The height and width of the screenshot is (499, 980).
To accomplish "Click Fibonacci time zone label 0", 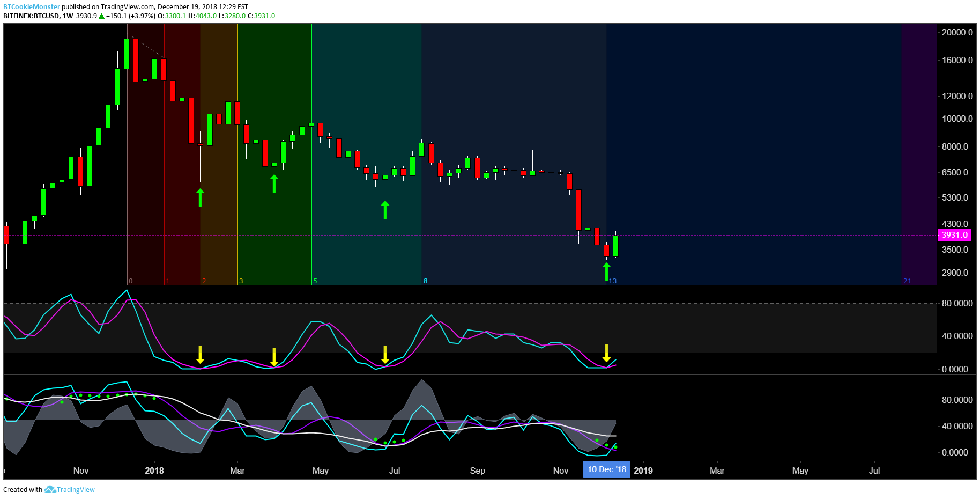I will tap(131, 281).
